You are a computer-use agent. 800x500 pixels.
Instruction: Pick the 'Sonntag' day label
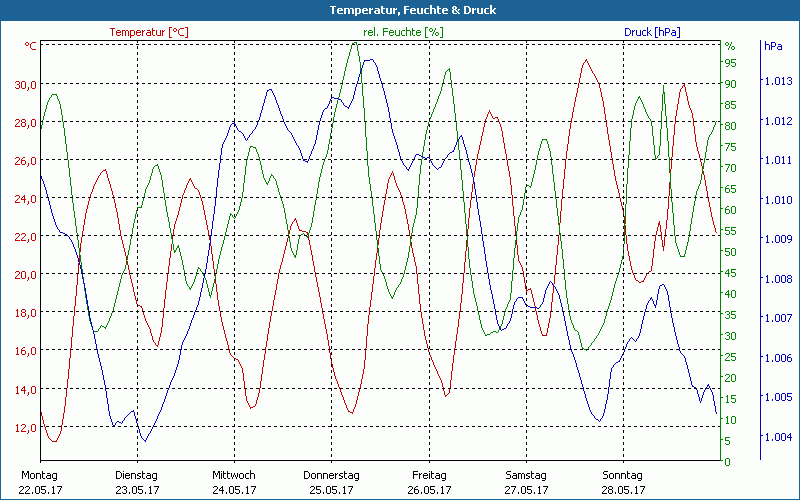point(623,475)
